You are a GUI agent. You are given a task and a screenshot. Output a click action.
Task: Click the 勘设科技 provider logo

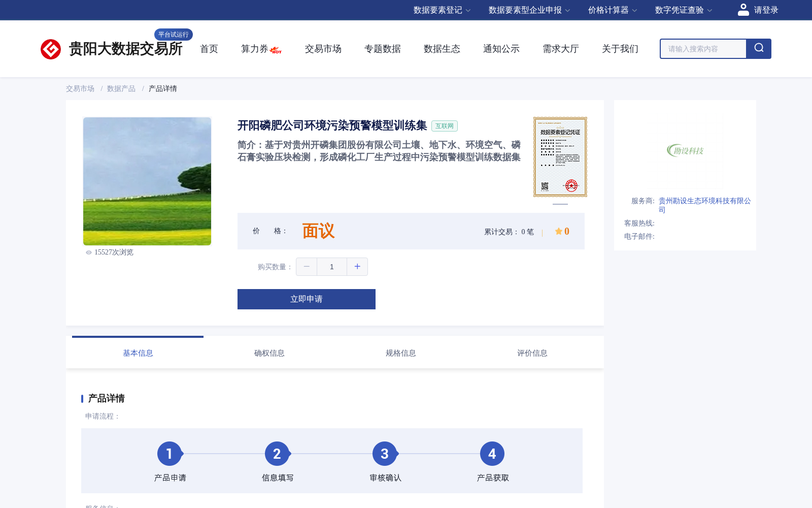[x=685, y=150]
